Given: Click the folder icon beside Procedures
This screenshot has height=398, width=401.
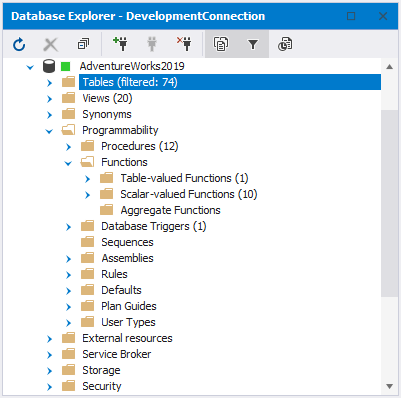Looking at the screenshot, I should pyautogui.click(x=88, y=146).
